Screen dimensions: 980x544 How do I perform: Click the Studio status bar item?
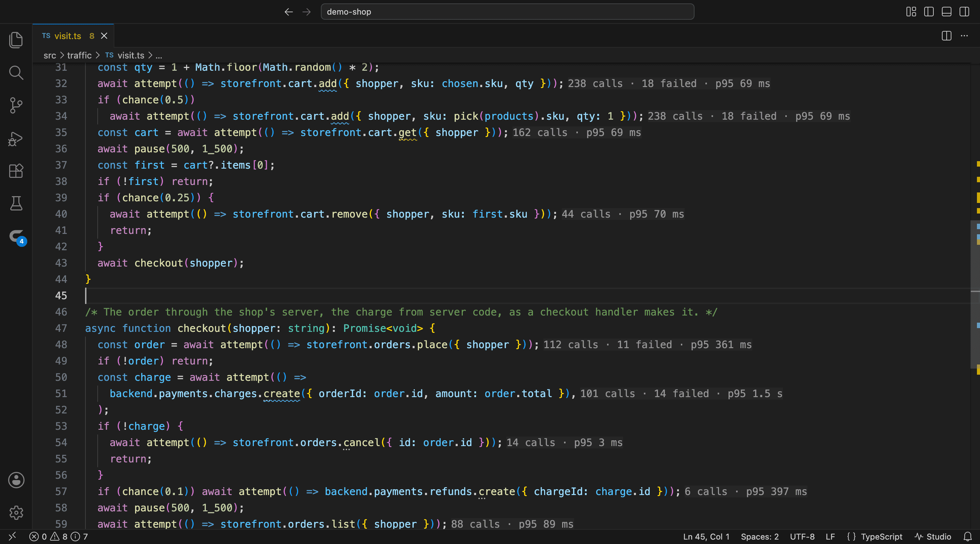tap(932, 537)
